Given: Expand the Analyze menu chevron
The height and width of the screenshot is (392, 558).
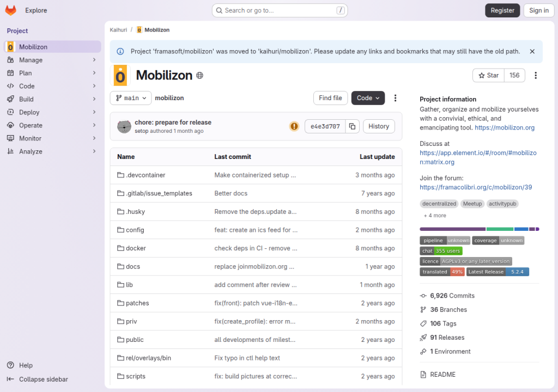Looking at the screenshot, I should click(94, 151).
